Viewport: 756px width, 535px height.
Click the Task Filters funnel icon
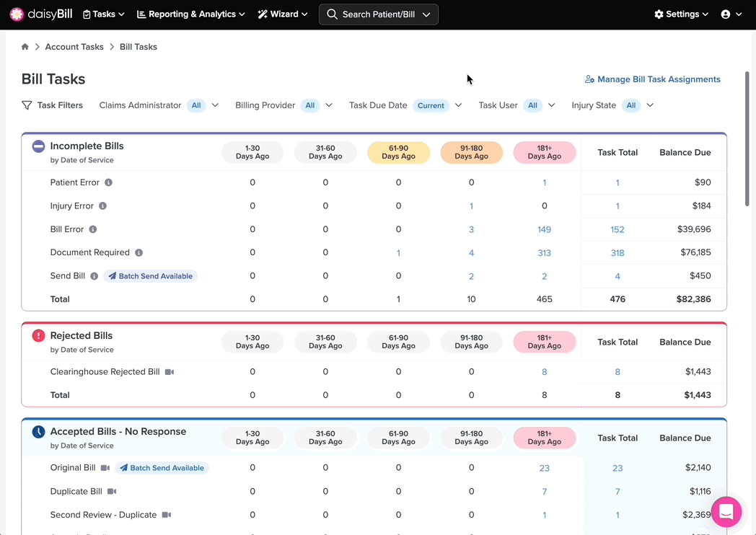click(27, 105)
